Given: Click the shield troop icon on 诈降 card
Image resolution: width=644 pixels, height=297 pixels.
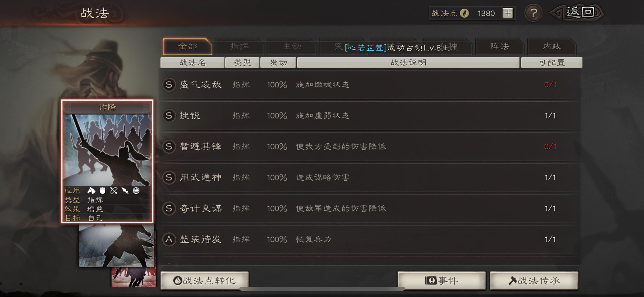Looking at the screenshot, I should 103,191.
